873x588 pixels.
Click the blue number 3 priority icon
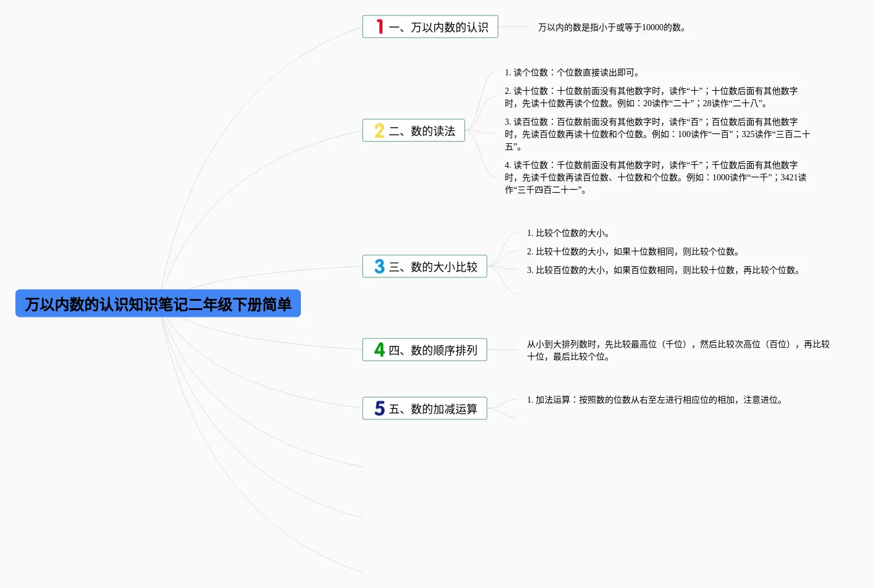(x=379, y=267)
